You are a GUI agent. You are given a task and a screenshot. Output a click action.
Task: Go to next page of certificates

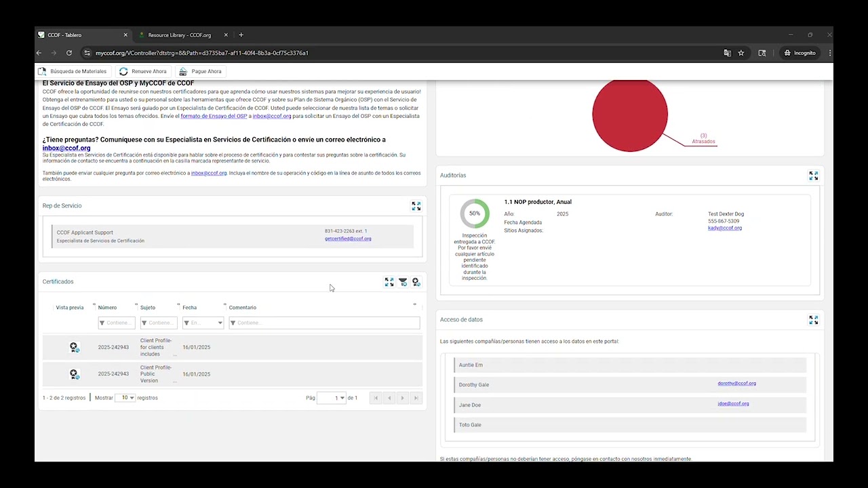[403, 398]
